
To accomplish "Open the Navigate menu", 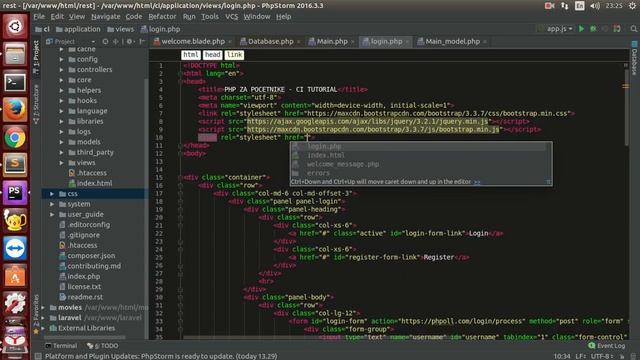I will click(106, 17).
